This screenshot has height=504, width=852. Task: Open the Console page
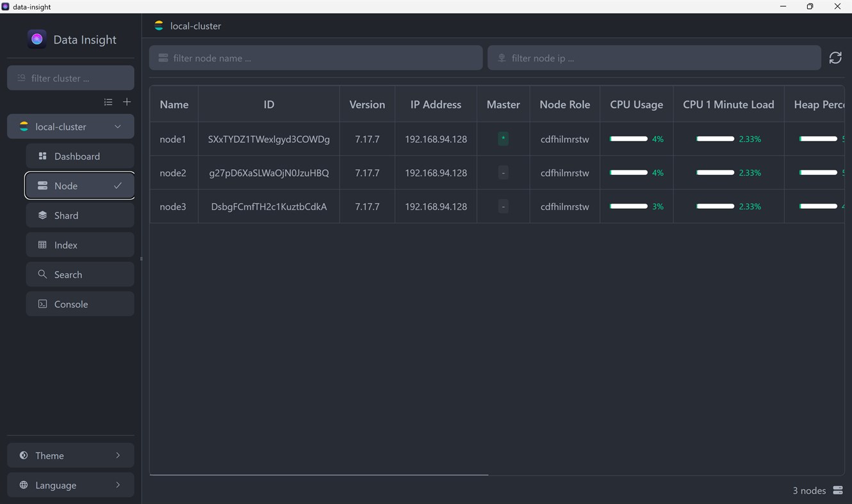80,304
